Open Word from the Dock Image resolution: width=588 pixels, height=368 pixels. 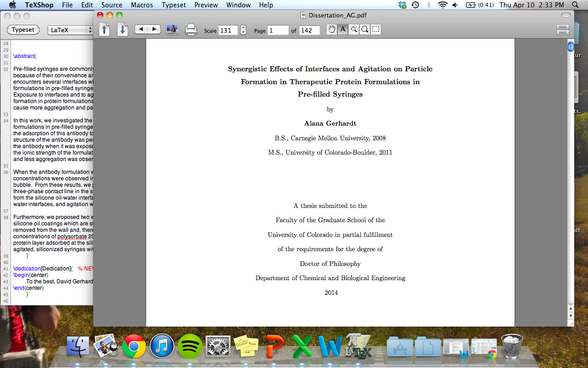pyautogui.click(x=330, y=346)
